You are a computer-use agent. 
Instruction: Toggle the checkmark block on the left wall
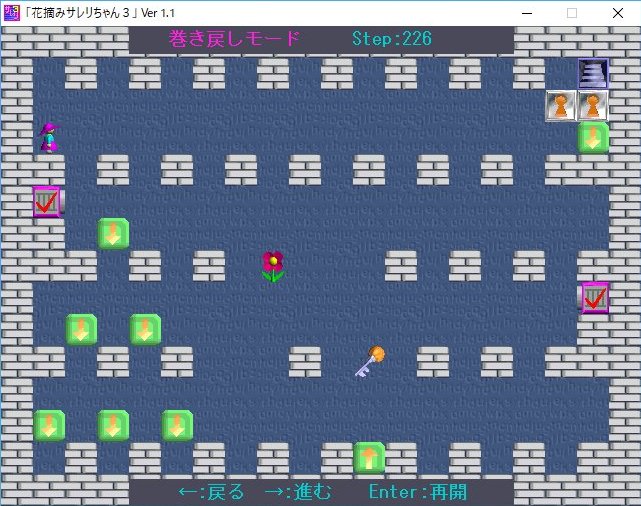46,202
